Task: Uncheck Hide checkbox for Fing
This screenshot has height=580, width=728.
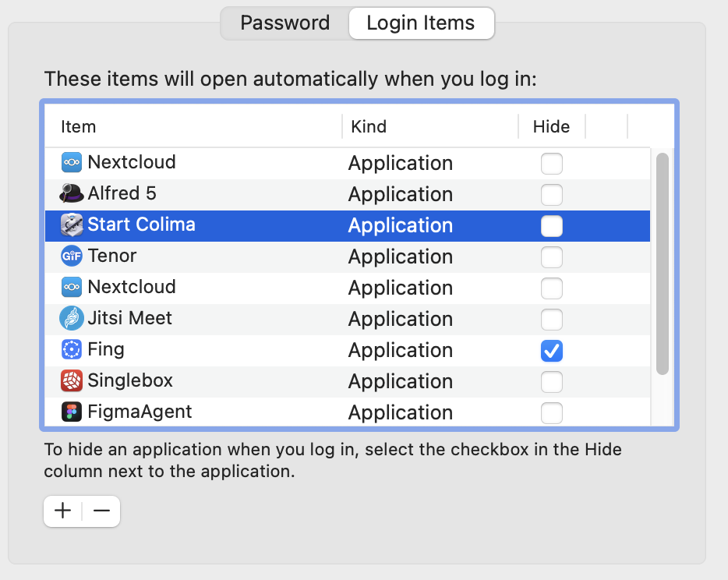Action: tap(552, 351)
